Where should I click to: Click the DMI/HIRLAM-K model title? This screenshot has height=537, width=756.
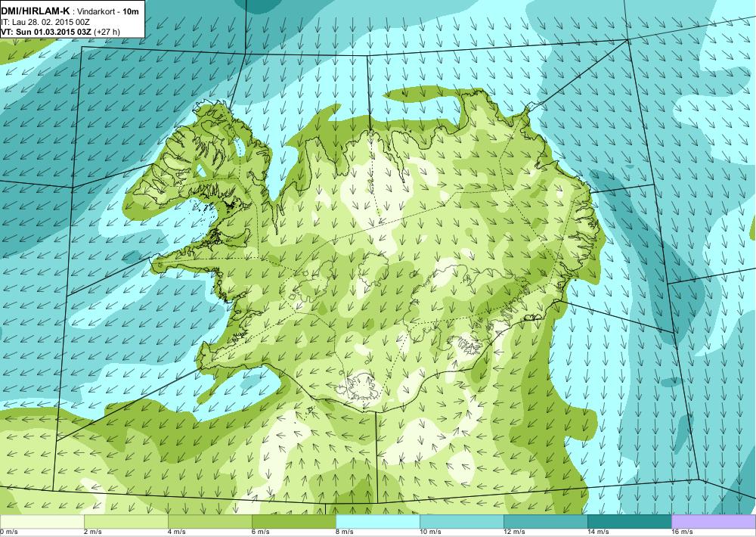(x=36, y=11)
